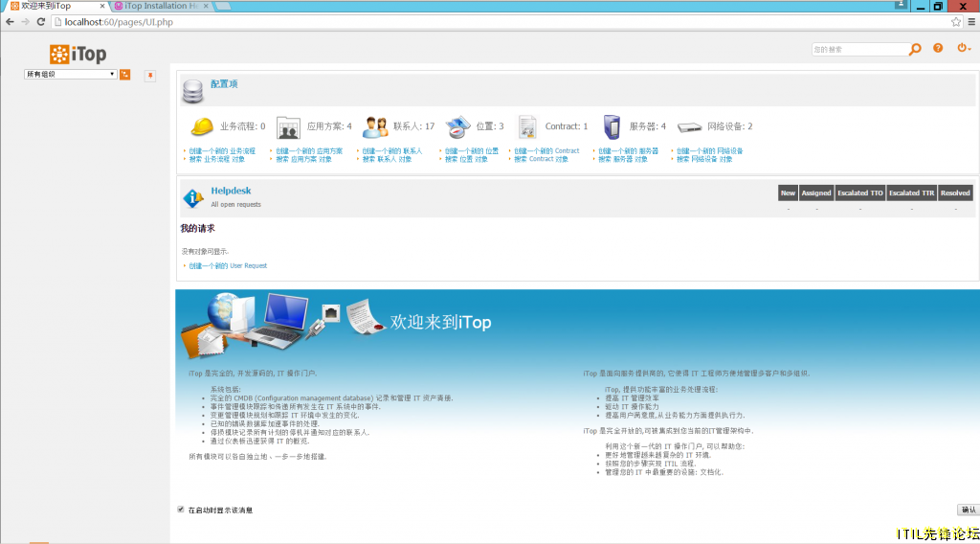Reload the page with the refresh icon
This screenshot has width=980, height=544.
click(40, 22)
